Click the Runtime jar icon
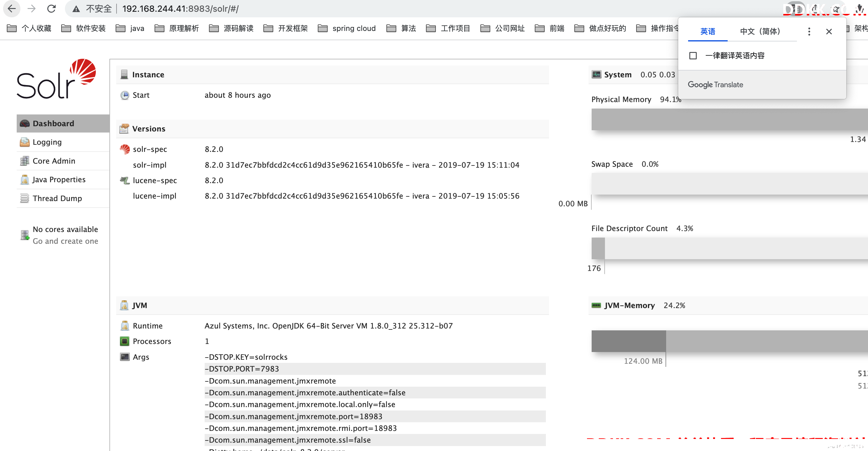This screenshot has width=868, height=451. (125, 326)
